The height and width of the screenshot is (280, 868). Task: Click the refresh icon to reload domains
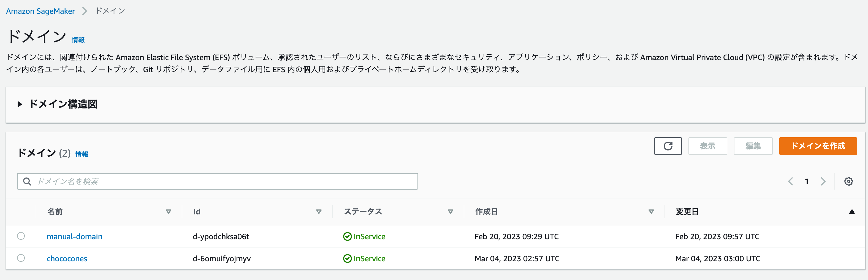point(668,146)
